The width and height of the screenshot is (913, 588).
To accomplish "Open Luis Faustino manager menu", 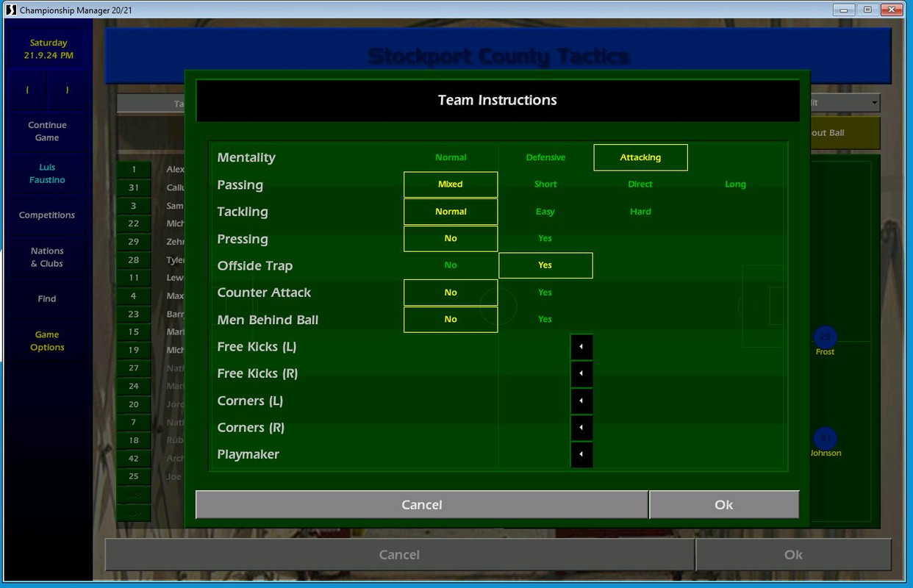I will point(47,173).
